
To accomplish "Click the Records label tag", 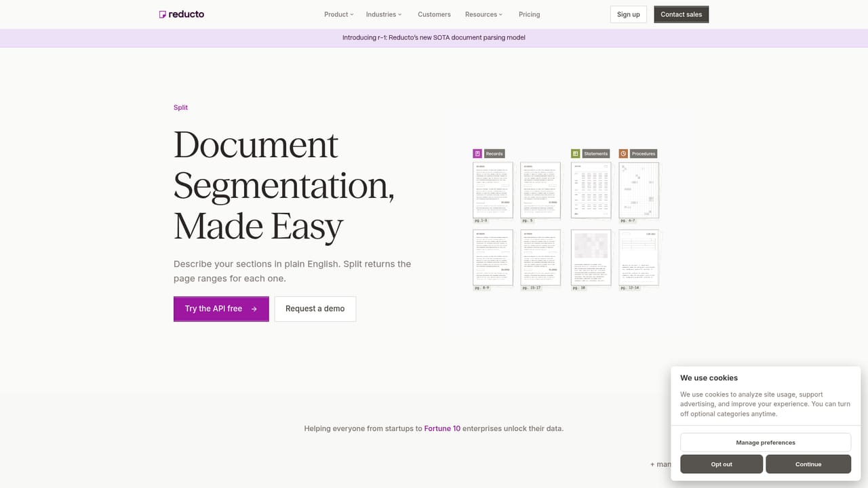I will coord(494,154).
